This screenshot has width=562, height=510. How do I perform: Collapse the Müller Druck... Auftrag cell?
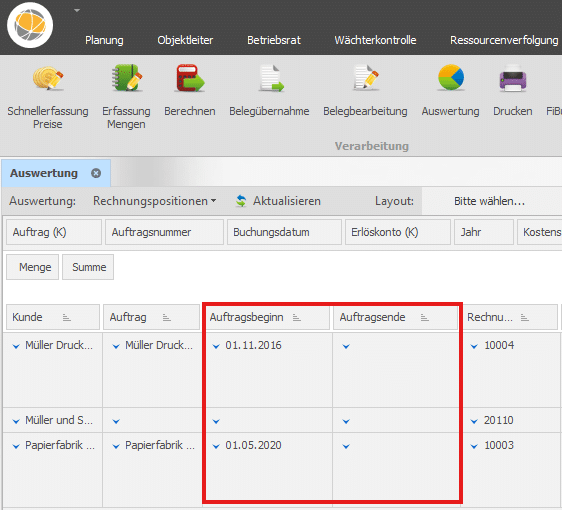pyautogui.click(x=116, y=347)
